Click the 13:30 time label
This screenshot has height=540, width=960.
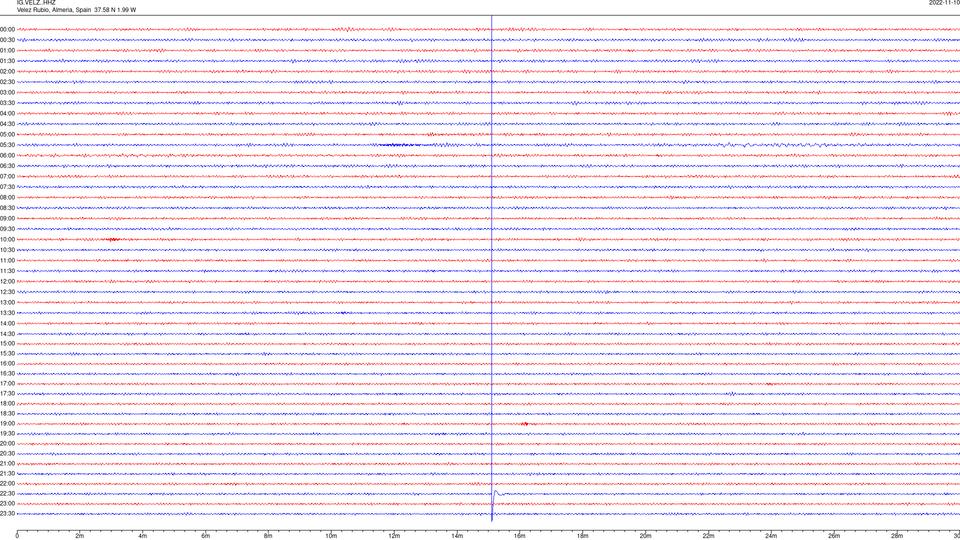(x=7, y=313)
